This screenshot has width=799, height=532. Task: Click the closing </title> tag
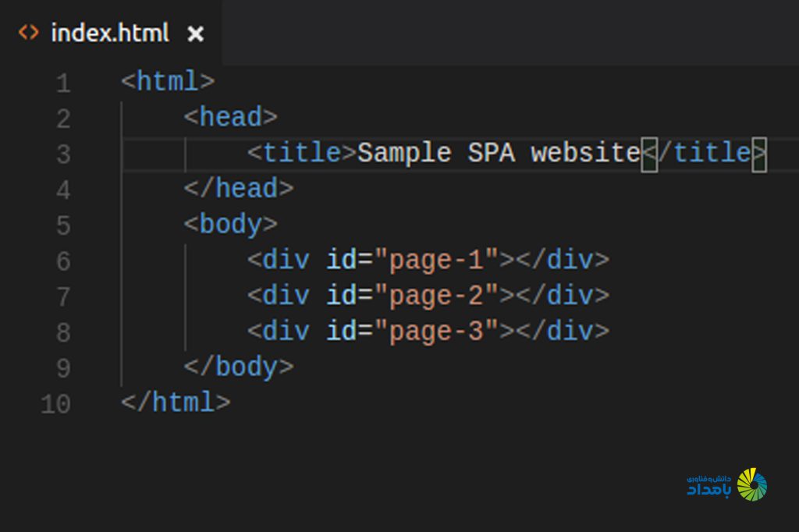704,153
